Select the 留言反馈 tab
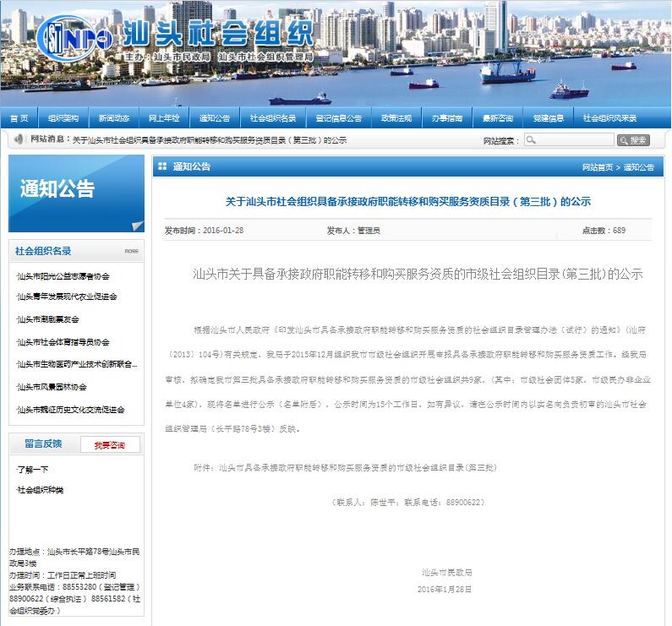Viewport: 672px width, 626px height. (x=43, y=444)
